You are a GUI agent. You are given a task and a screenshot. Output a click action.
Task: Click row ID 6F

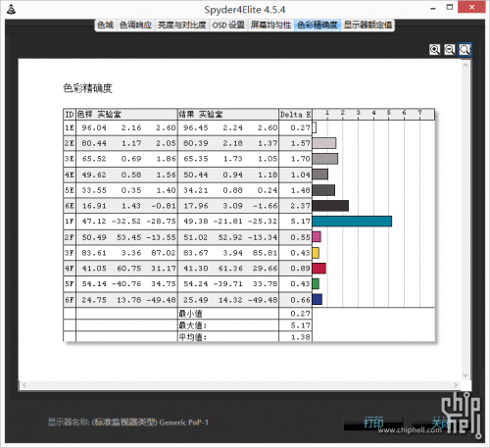point(70,300)
